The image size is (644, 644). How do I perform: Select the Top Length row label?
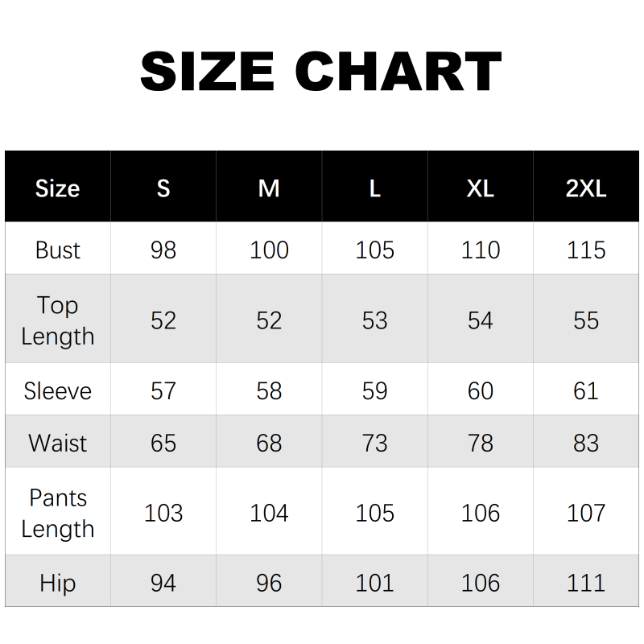click(x=57, y=320)
